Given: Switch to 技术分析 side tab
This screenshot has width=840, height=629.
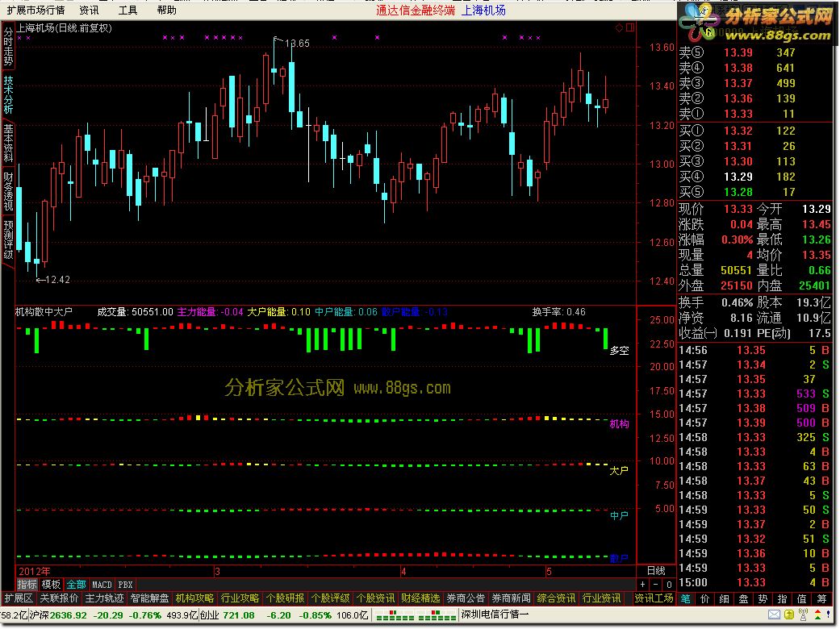Looking at the screenshot, I should pos(8,94).
